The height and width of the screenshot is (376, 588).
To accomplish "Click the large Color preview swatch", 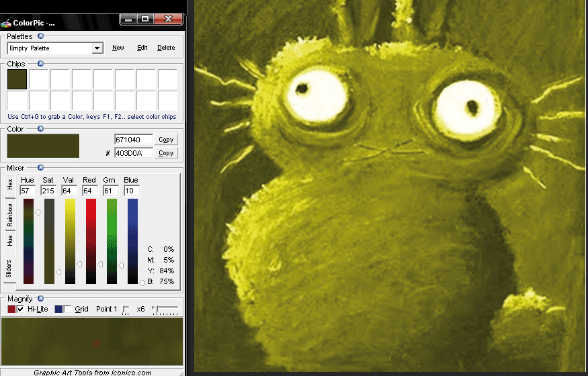I will (43, 146).
